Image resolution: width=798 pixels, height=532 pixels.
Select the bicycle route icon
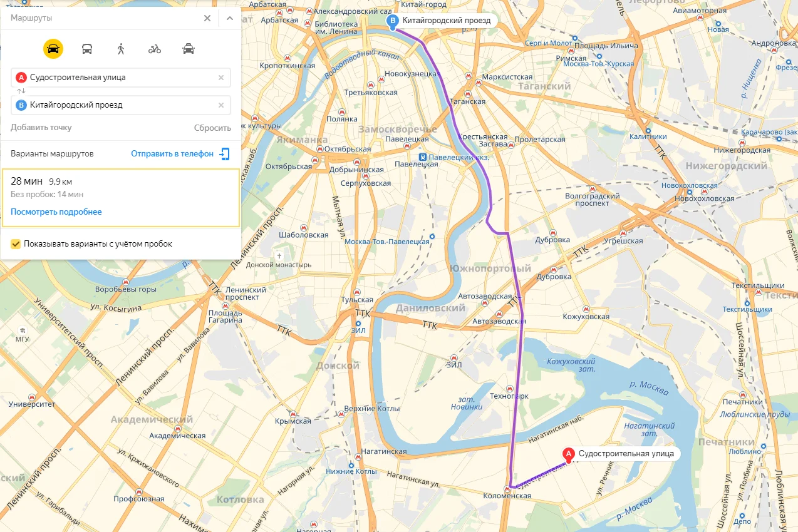[155, 49]
